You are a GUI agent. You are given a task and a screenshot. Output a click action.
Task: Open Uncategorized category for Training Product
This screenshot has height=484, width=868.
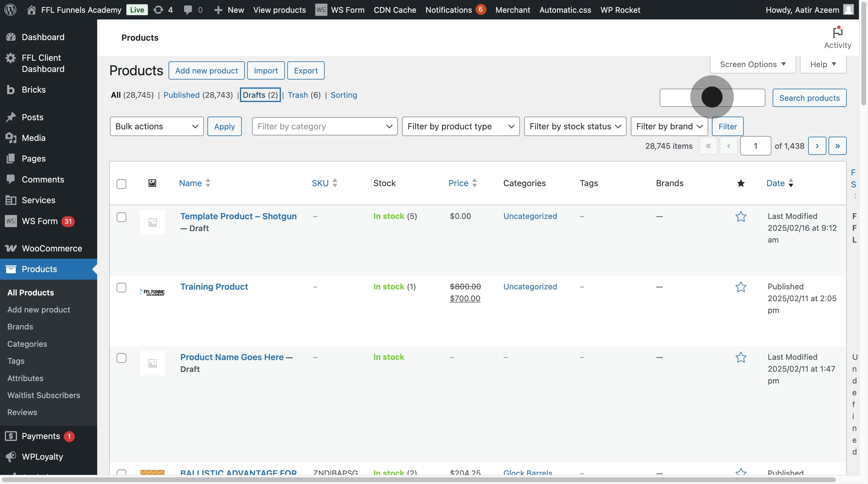pos(530,287)
